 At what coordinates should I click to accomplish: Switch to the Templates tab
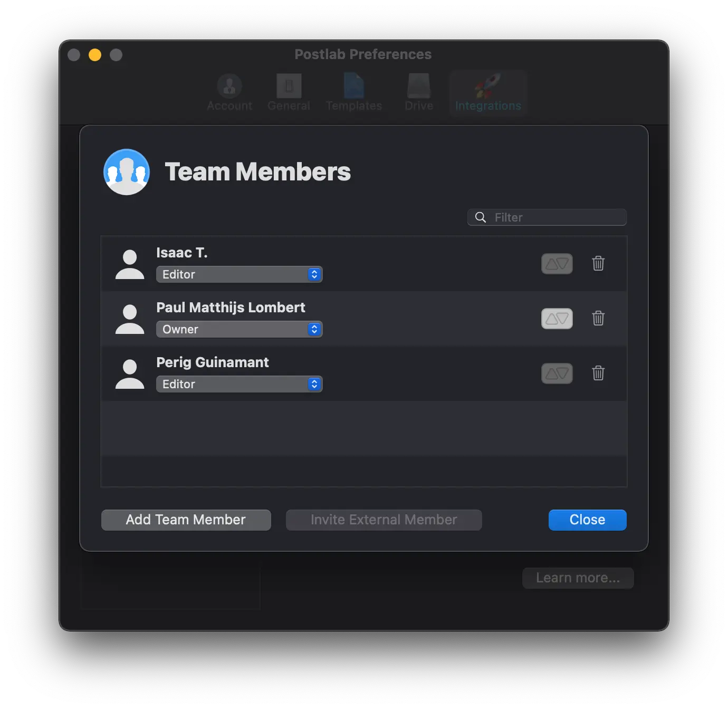pyautogui.click(x=353, y=93)
